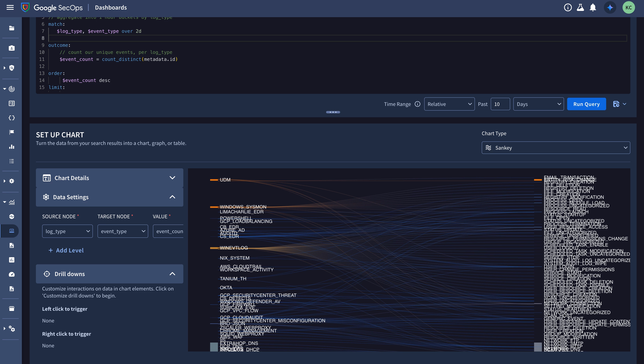Click the Time Range info icon
The image size is (644, 364).
tap(418, 104)
